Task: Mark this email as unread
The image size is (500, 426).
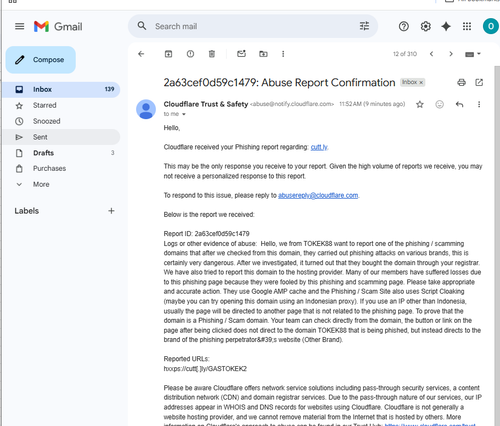Action: point(241,54)
